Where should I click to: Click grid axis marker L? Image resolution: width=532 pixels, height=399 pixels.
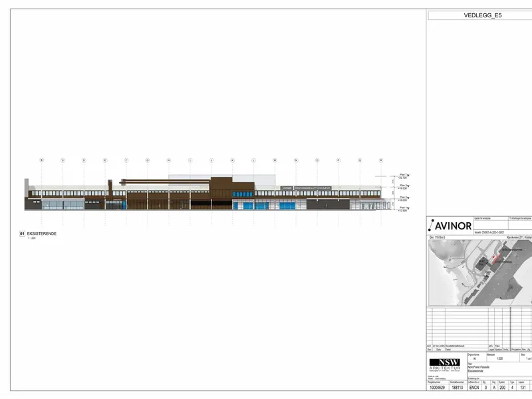coord(253,160)
